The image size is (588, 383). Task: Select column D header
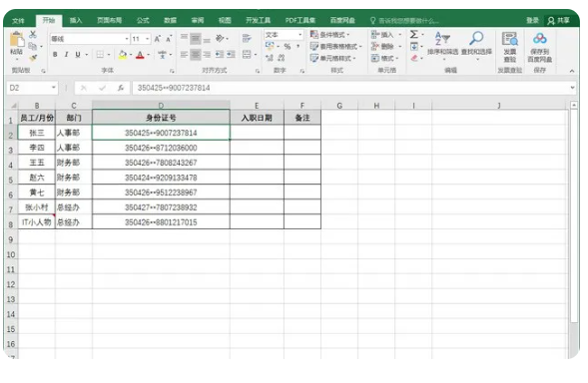(161, 106)
